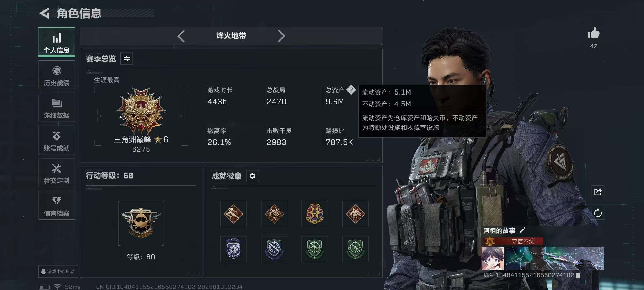This screenshot has height=290, width=644.
Task: Open the 成就徽章 gear settings
Action: [252, 176]
